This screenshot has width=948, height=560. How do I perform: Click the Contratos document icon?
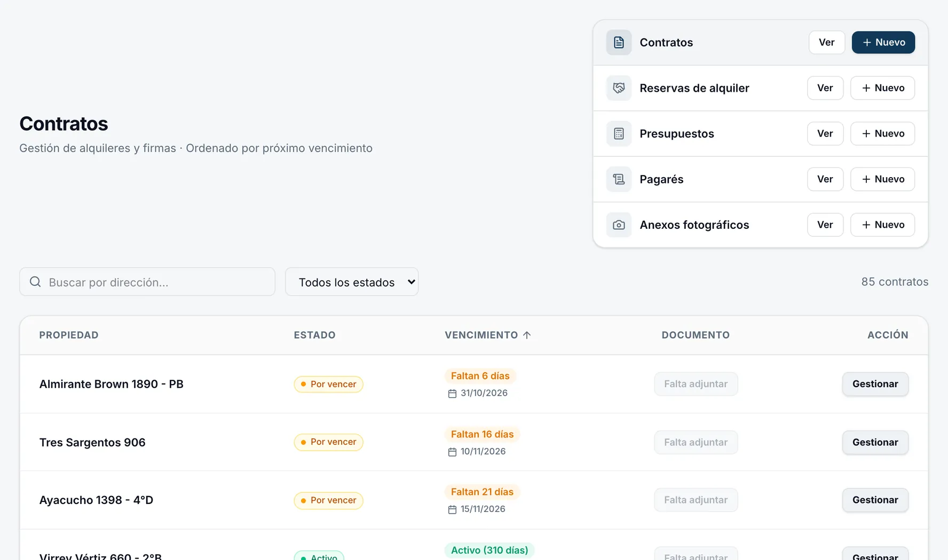(x=619, y=43)
